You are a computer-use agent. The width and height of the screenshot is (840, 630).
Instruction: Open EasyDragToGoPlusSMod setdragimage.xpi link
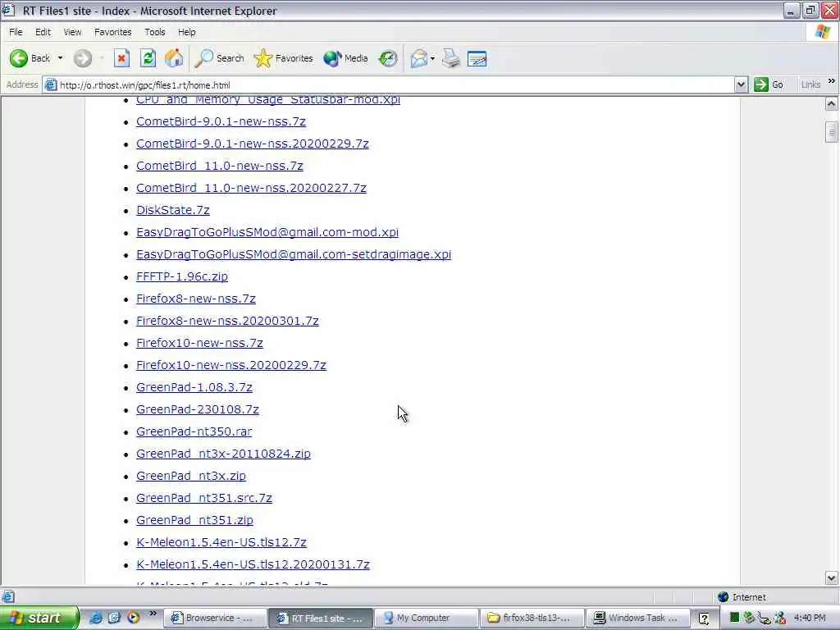click(x=294, y=254)
